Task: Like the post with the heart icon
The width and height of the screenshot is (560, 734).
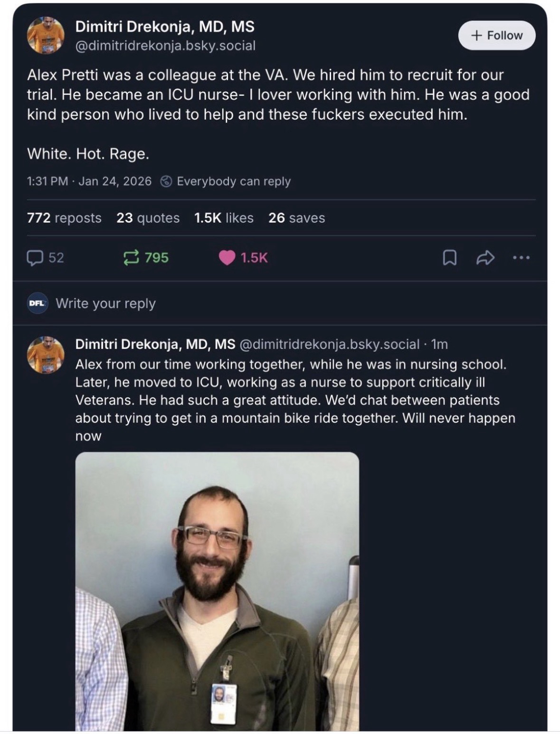Action: coord(227,258)
